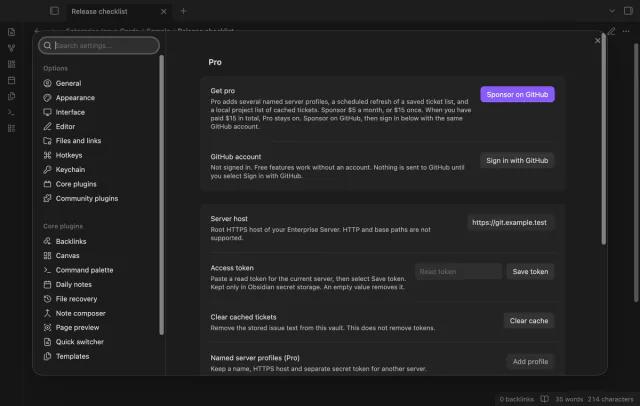Click the Interface monitor icon

(47, 112)
